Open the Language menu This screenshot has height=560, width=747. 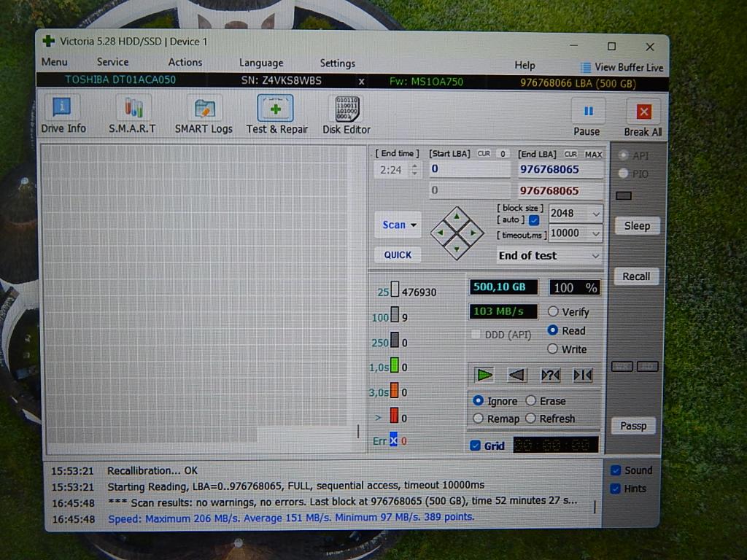pos(260,63)
